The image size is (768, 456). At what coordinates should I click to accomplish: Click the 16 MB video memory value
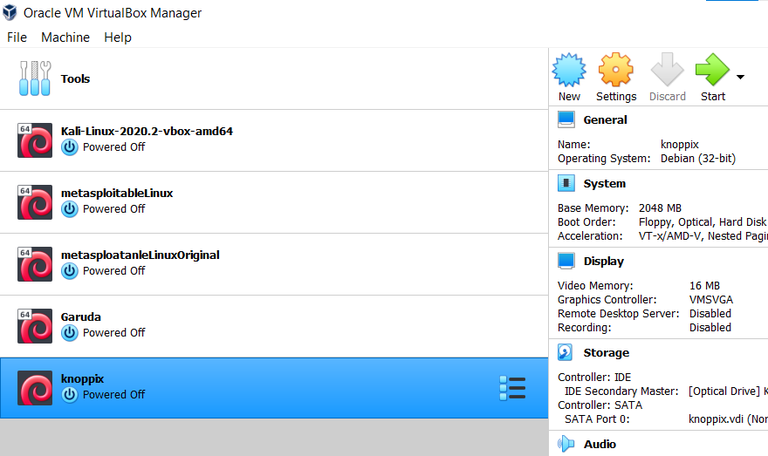[704, 286]
